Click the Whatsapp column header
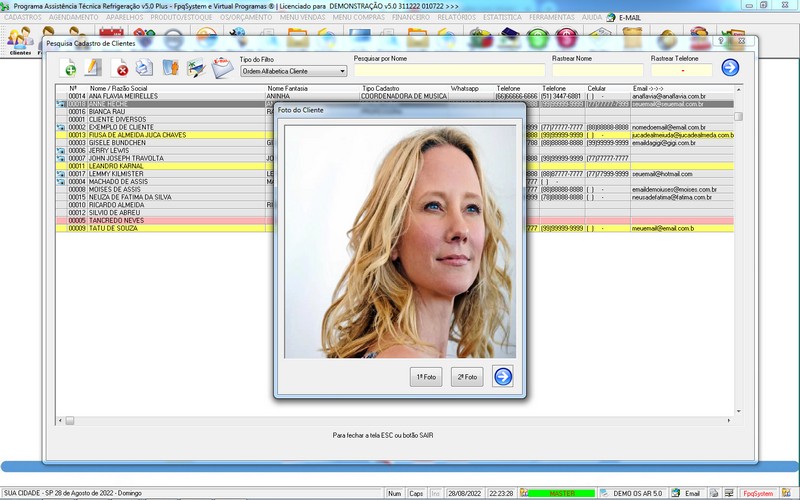Viewport: 800px width, 500px height. point(465,89)
